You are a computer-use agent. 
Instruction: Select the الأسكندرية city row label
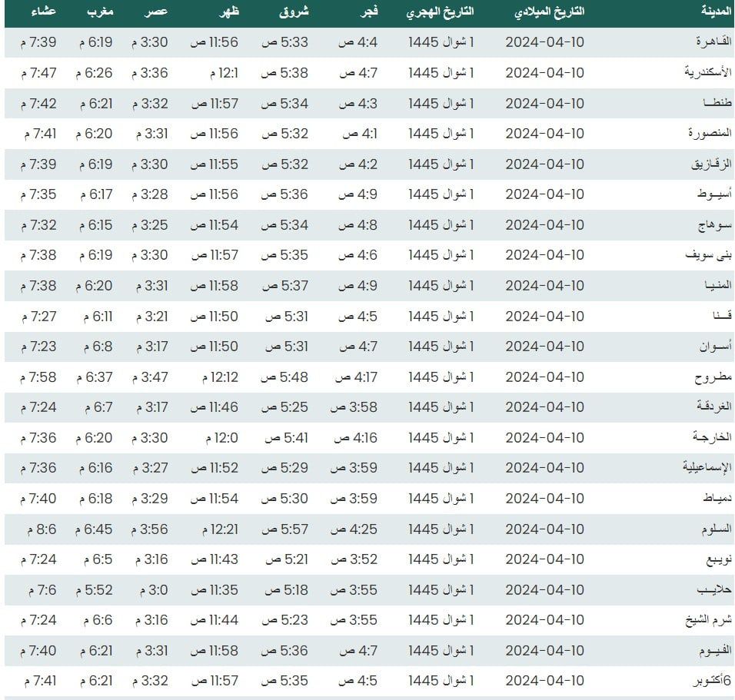(x=707, y=73)
